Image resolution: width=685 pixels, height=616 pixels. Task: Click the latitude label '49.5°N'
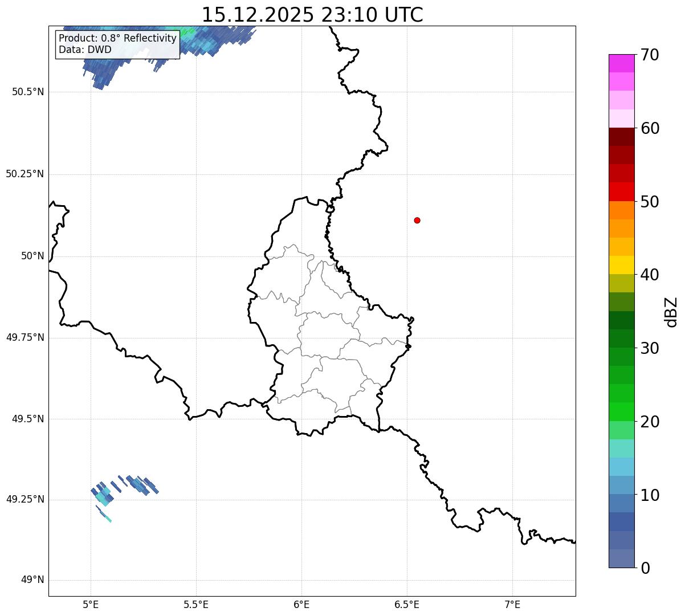pyautogui.click(x=28, y=419)
